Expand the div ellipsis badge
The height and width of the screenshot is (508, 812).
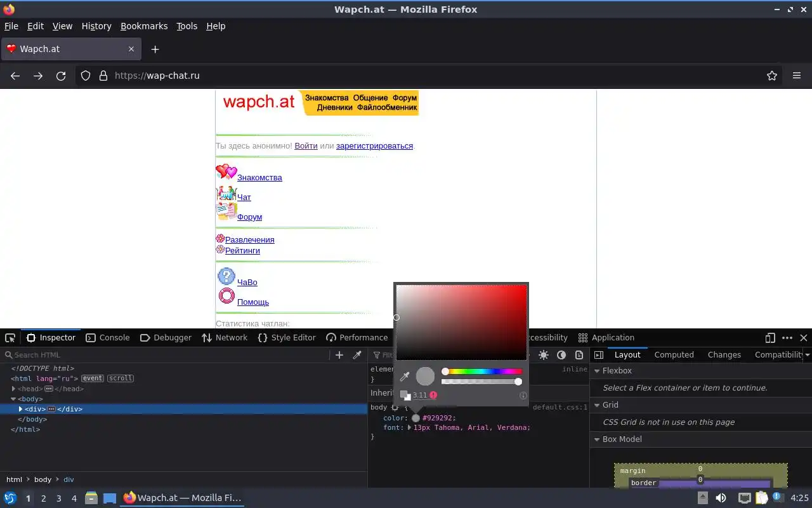click(51, 409)
